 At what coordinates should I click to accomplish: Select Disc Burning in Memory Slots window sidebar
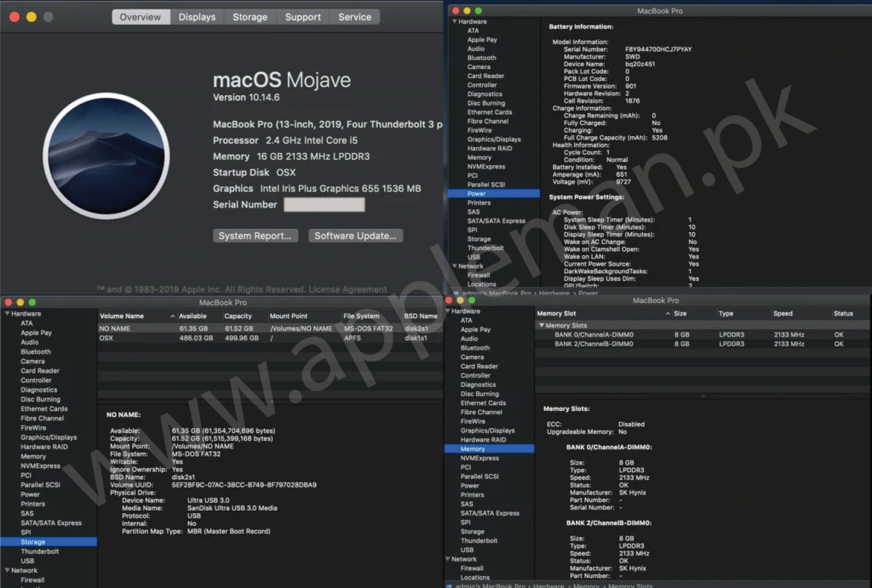tap(479, 394)
